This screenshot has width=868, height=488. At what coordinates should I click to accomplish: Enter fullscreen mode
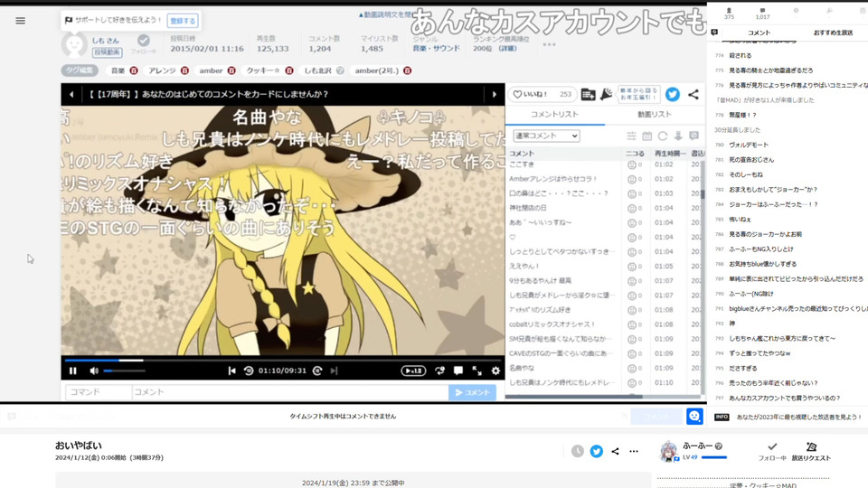tap(476, 371)
